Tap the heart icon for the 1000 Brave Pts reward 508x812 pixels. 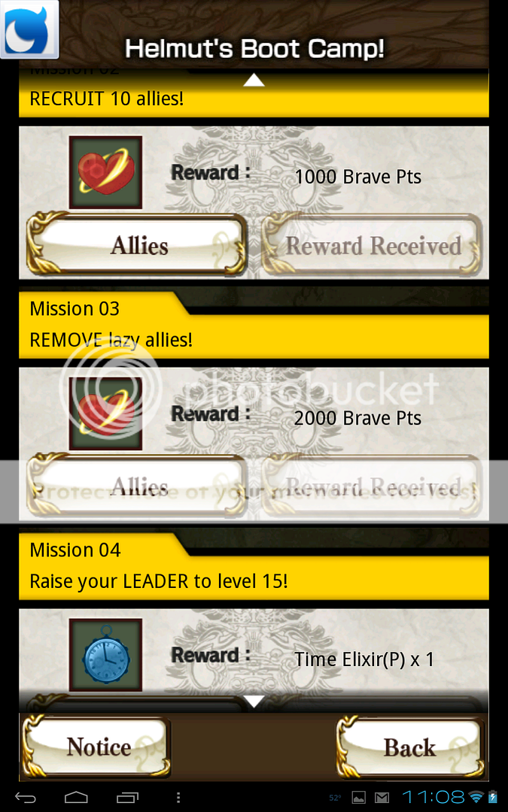click(x=106, y=172)
